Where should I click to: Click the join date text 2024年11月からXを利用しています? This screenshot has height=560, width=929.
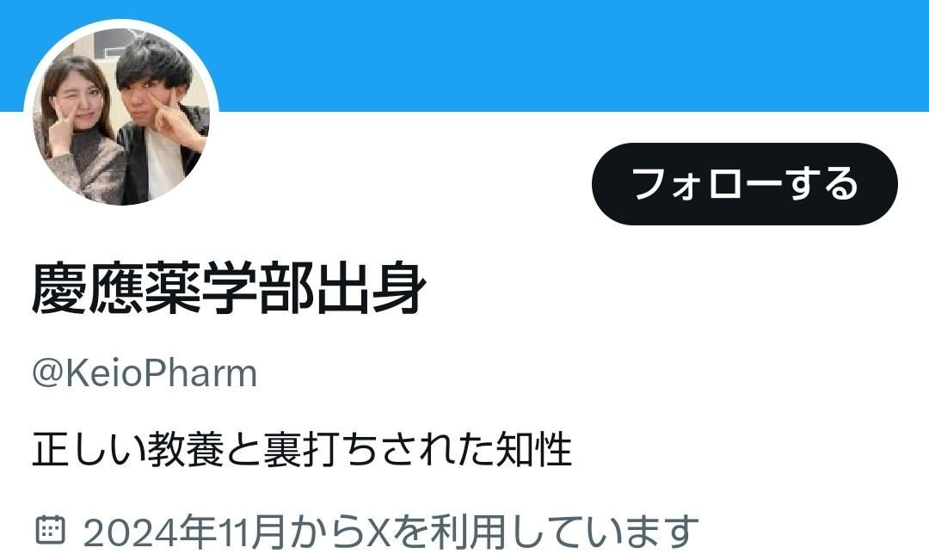click(x=391, y=531)
